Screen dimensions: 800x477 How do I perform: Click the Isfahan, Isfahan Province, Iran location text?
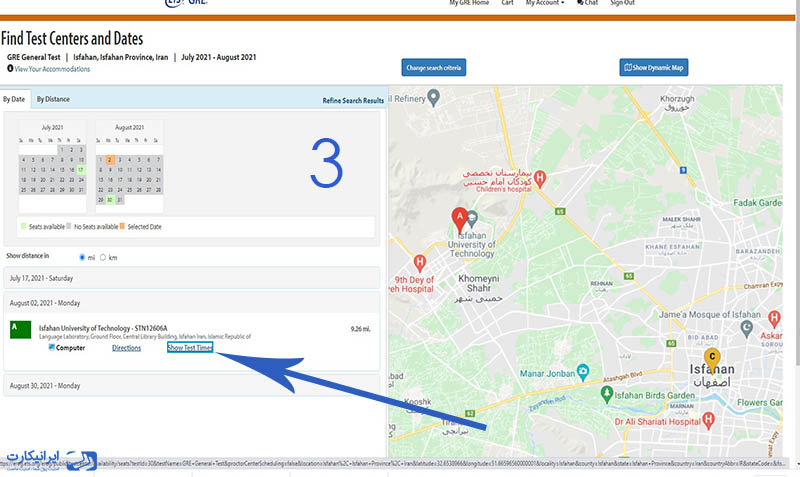120,57
